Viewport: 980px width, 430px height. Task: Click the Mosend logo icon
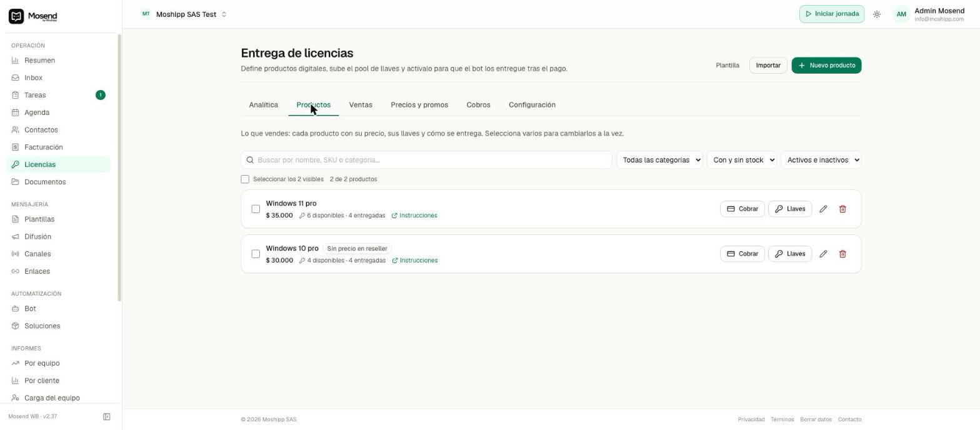16,16
